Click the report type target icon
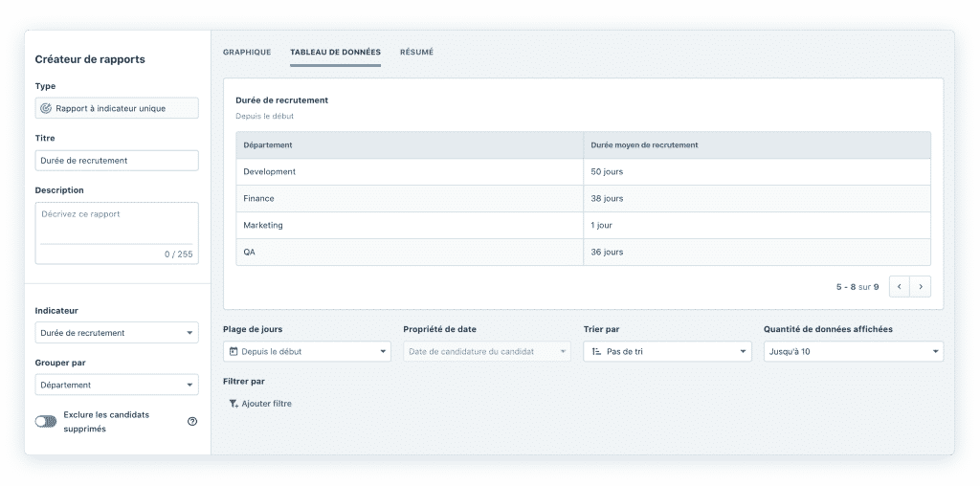Viewport: 980px width, 486px height. point(46,108)
